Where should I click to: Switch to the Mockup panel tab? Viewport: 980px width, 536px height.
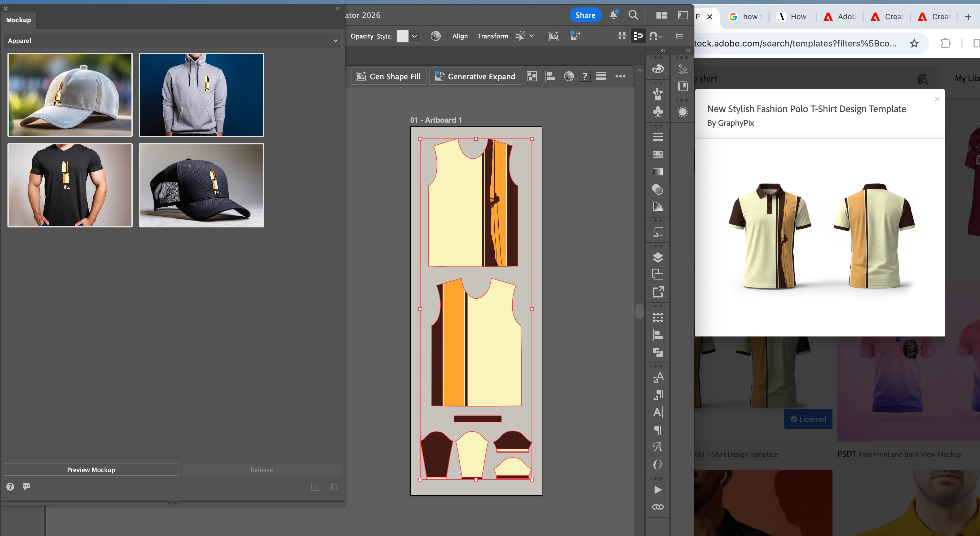[x=19, y=20]
